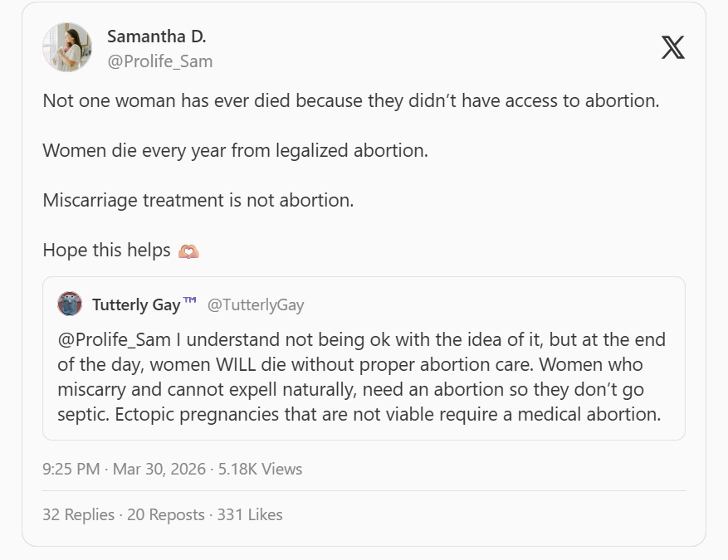Open Samantha D.'s profile picture
Viewport: 728px width, 560px height.
(x=66, y=47)
